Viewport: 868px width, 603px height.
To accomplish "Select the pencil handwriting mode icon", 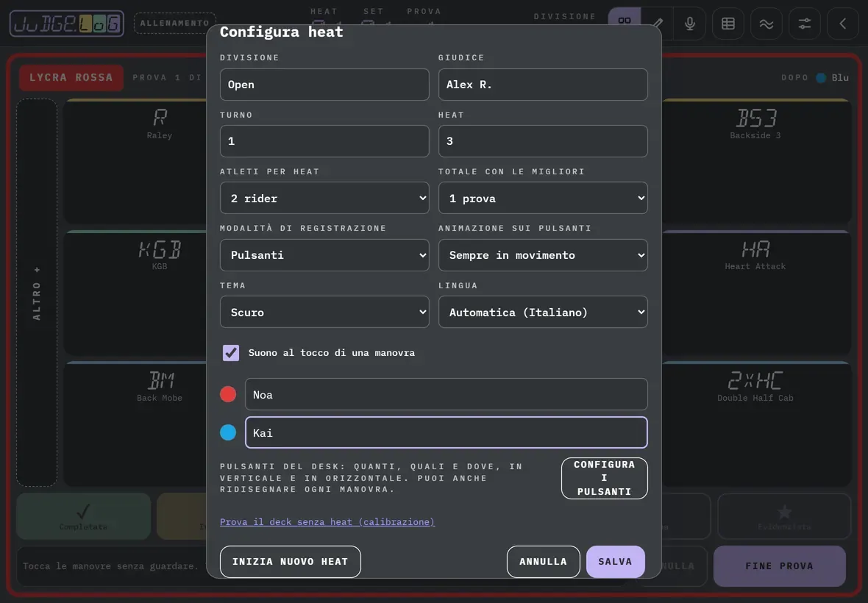I will 658,24.
